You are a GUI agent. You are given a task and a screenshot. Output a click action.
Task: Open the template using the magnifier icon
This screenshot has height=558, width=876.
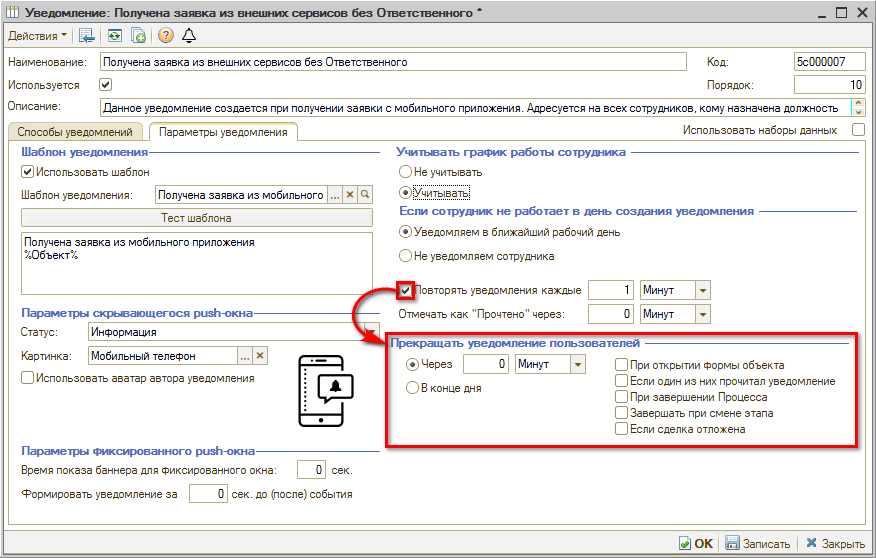[x=366, y=195]
